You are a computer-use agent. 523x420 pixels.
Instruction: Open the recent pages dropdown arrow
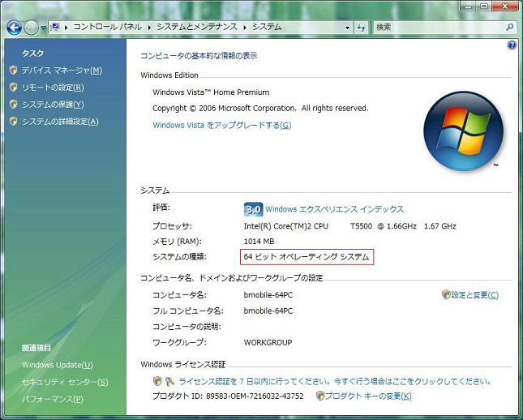pyautogui.click(x=43, y=28)
